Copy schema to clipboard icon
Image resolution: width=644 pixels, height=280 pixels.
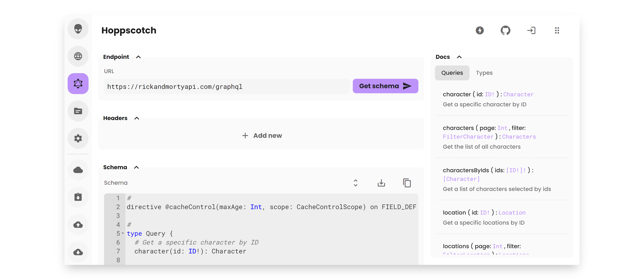pyautogui.click(x=407, y=183)
